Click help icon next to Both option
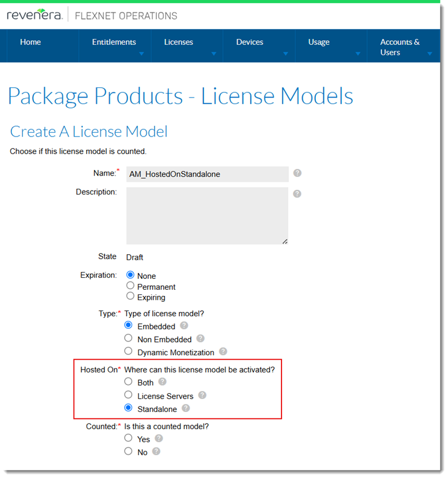This screenshot has height=478, width=448. point(163,382)
